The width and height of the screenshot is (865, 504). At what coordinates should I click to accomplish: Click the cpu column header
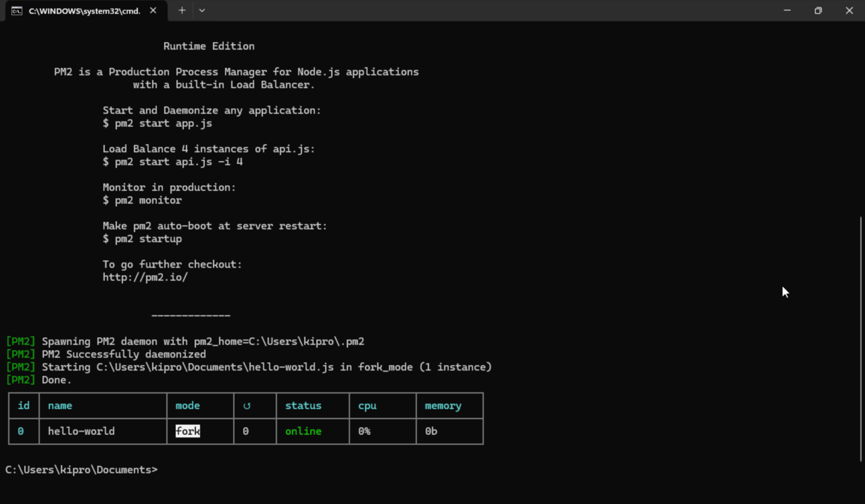(367, 405)
